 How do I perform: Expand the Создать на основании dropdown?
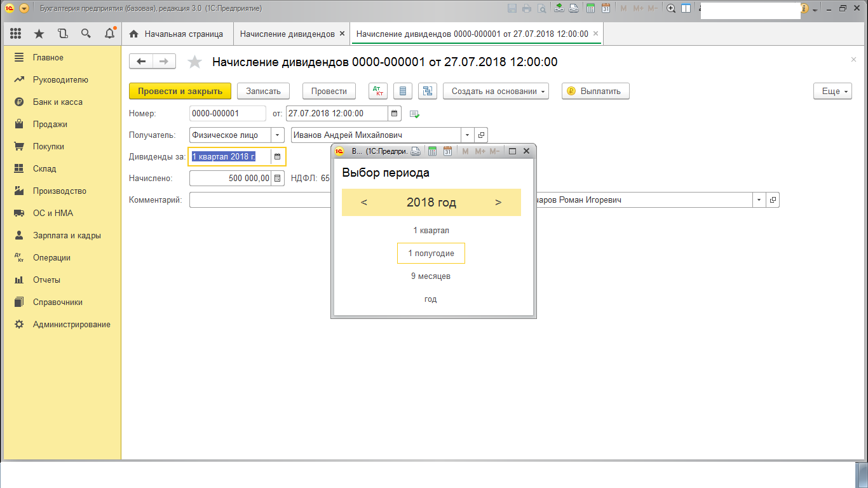click(x=496, y=91)
